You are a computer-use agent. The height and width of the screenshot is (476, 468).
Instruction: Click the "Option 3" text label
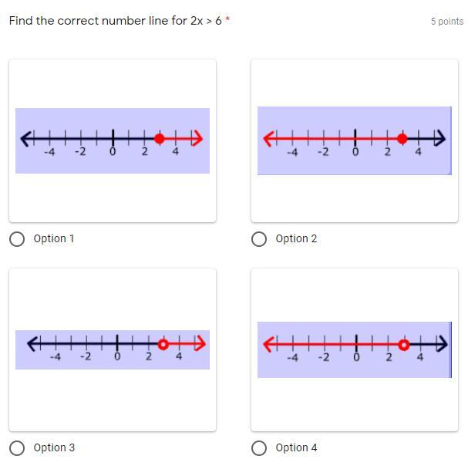coord(54,448)
